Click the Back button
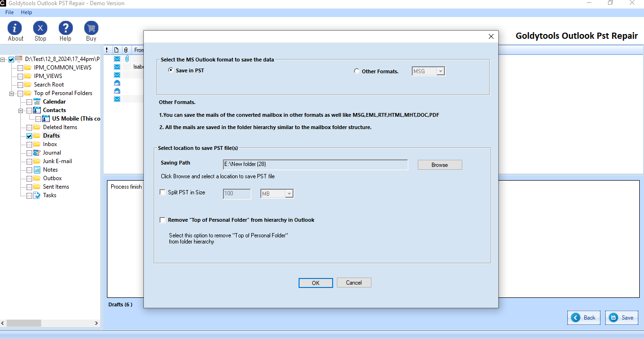This screenshot has width=644, height=339. [x=584, y=318]
